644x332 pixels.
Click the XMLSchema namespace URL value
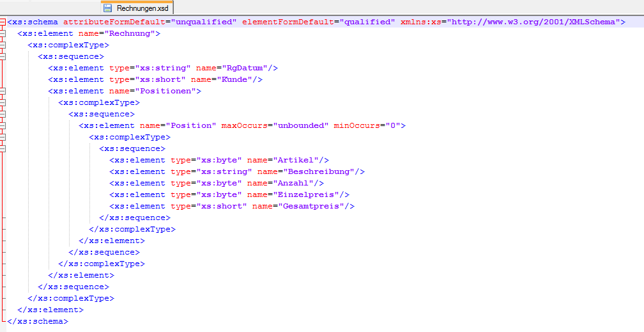point(533,22)
